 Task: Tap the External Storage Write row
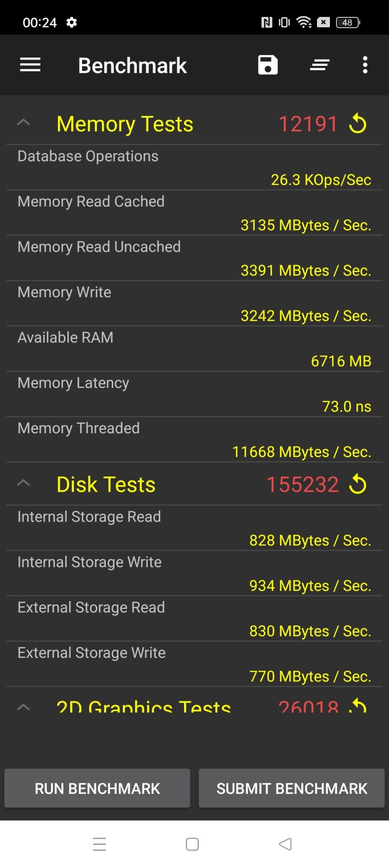click(194, 664)
